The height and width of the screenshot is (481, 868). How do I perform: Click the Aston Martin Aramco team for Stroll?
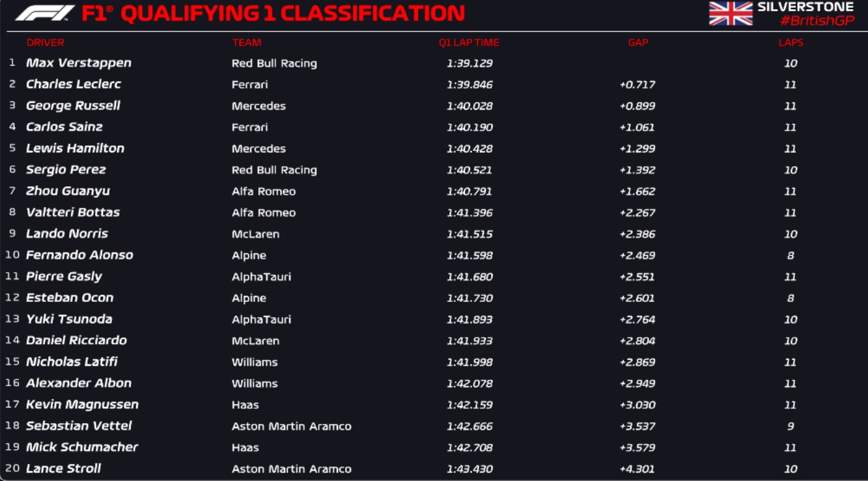pyautogui.click(x=291, y=469)
